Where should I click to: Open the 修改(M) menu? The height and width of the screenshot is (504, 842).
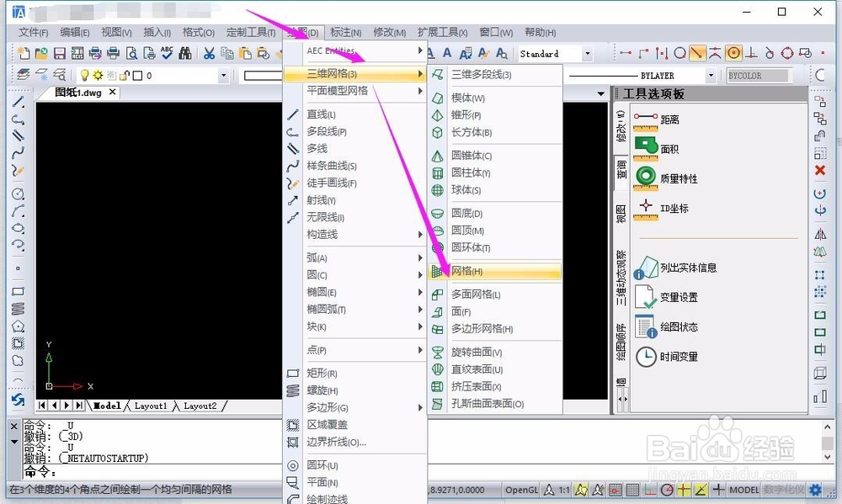click(x=391, y=32)
